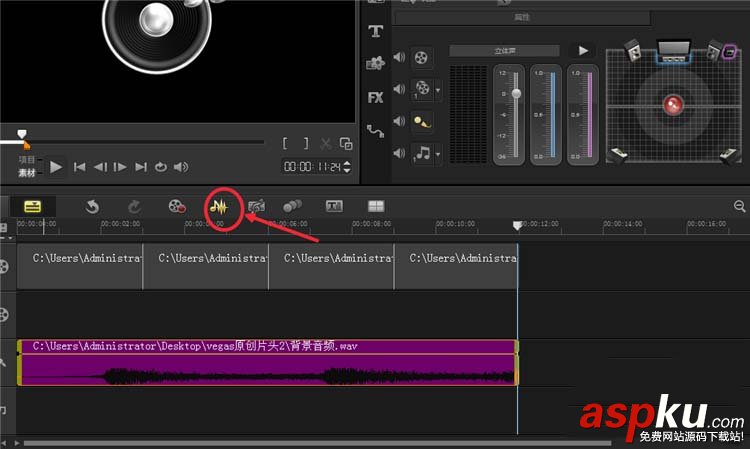This screenshot has width=750, height=449.
Task: Click the timecode field 00:00:11:24
Action: [x=312, y=167]
